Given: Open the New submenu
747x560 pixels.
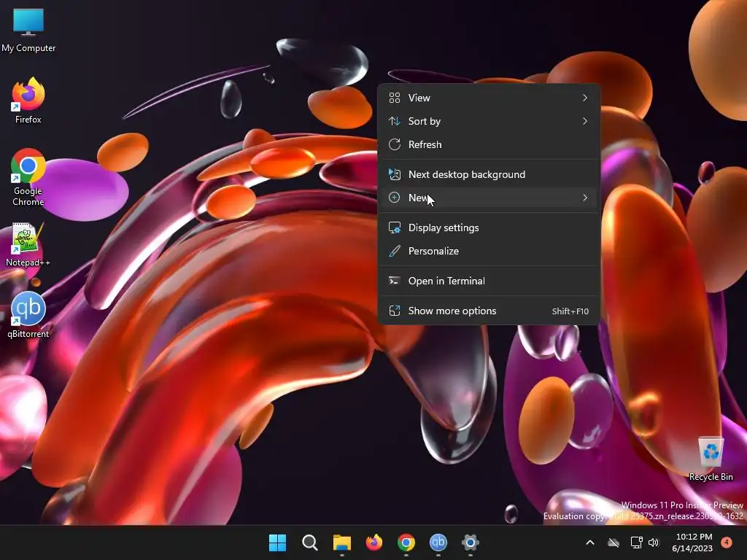Looking at the screenshot, I should (489, 198).
